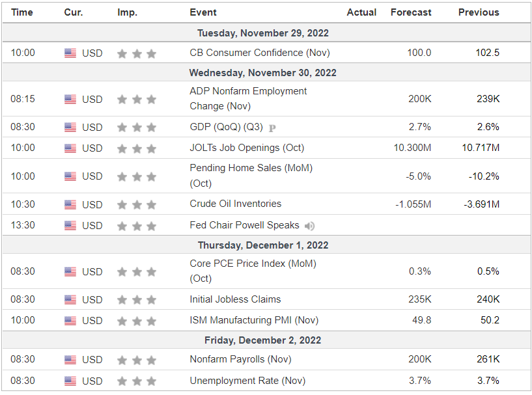
Task: Click the importance stars for Nonfarm Payrolls
Action: coord(136,360)
